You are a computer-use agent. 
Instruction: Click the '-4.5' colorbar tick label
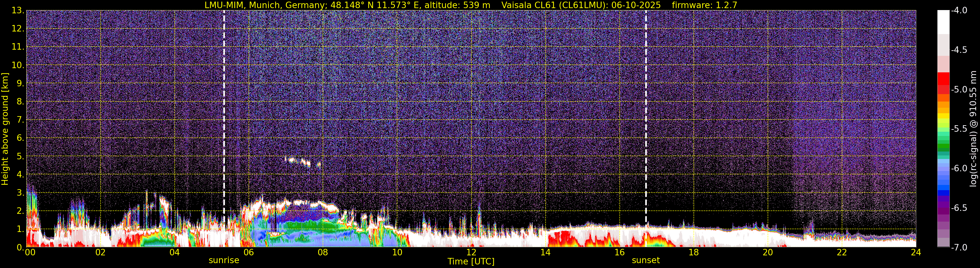959,50
